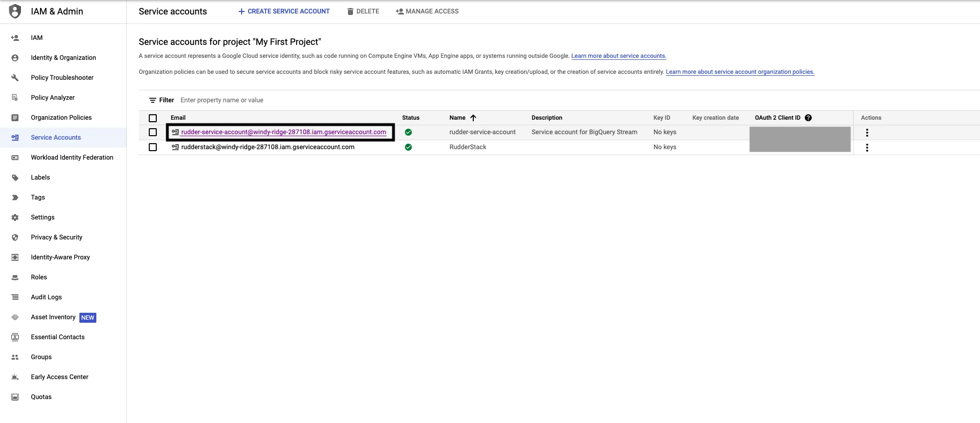
Task: Click the Key creation date column header
Action: tap(715, 118)
